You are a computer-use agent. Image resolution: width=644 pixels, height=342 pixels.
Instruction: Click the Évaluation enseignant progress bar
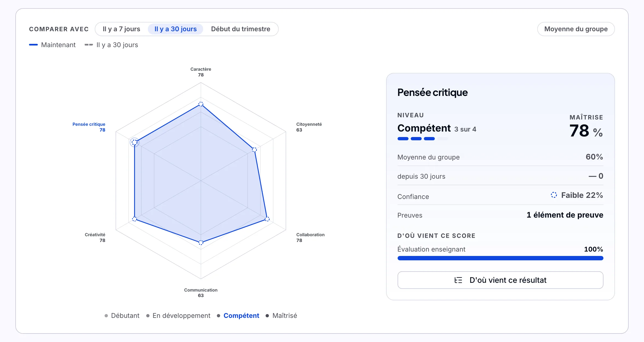[500, 258]
